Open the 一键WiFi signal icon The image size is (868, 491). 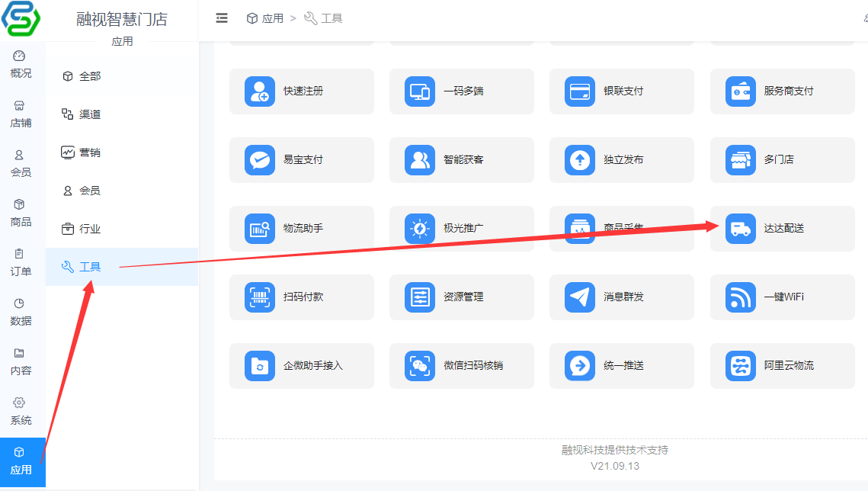[741, 297]
